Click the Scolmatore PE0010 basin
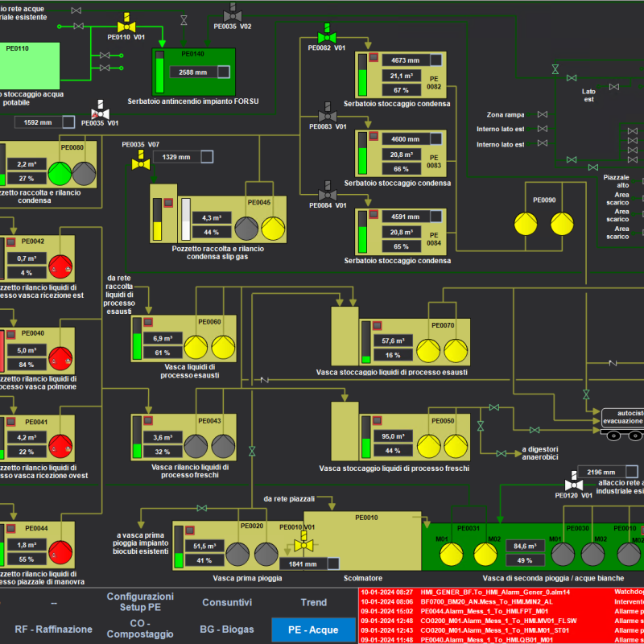Screen dimensions: 644x644 pos(363,540)
